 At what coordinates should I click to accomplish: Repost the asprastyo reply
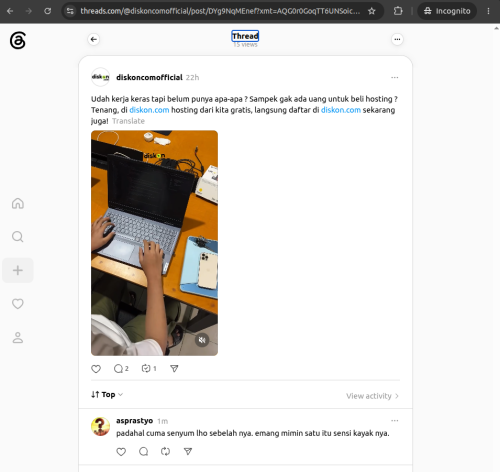(165, 452)
